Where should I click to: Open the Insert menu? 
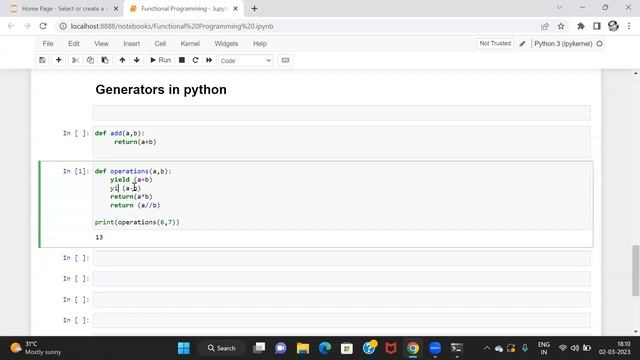131,44
